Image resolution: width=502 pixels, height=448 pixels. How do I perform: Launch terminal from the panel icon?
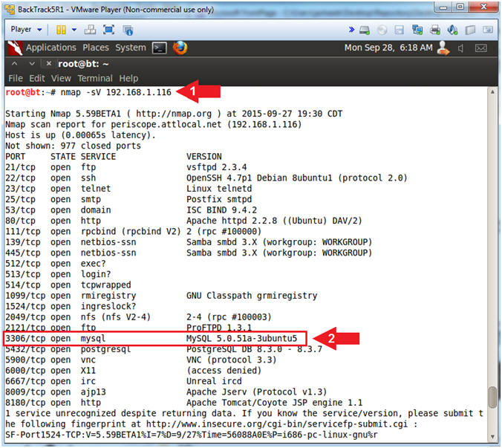click(x=159, y=48)
